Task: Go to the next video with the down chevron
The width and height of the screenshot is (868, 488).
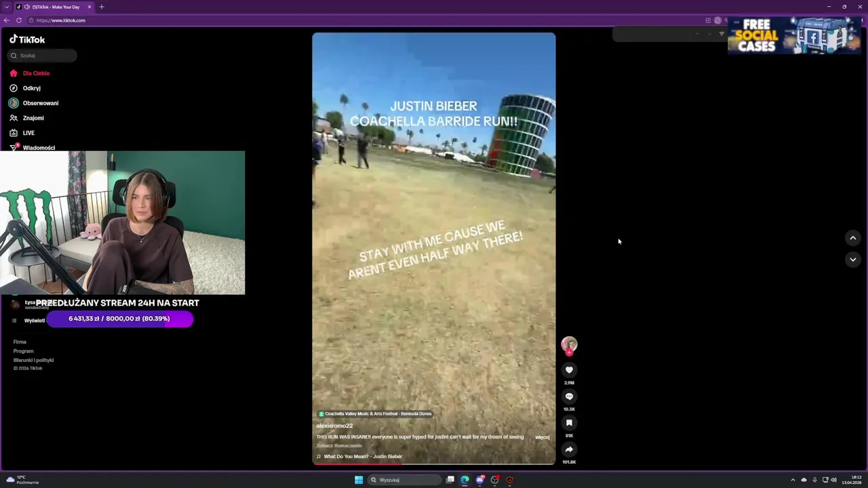Action: click(853, 260)
